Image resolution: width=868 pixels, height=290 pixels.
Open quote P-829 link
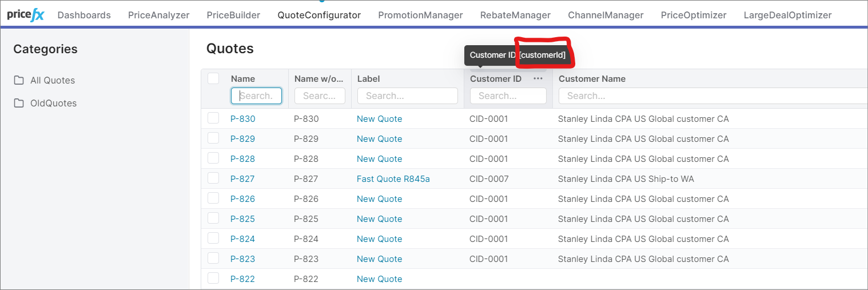[242, 139]
